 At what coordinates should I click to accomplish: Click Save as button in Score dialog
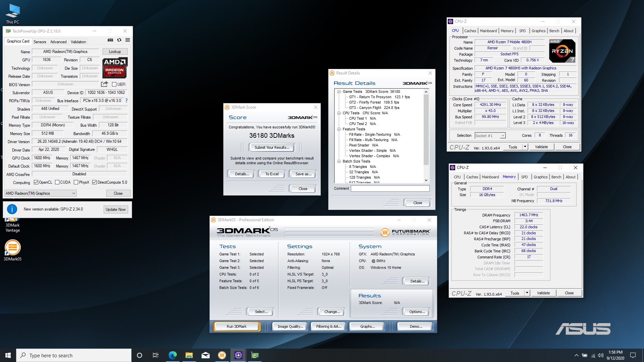tap(303, 174)
